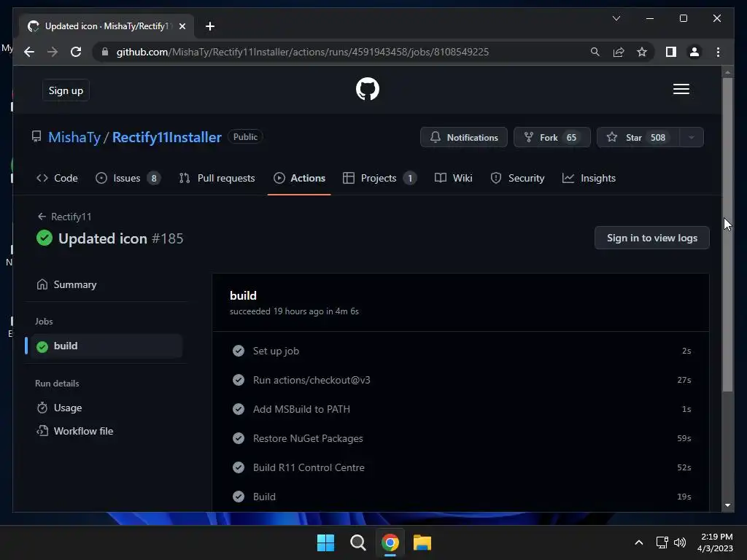Click the check icon next to Restore NuGet Packages
This screenshot has width=747, height=560.
tap(239, 438)
